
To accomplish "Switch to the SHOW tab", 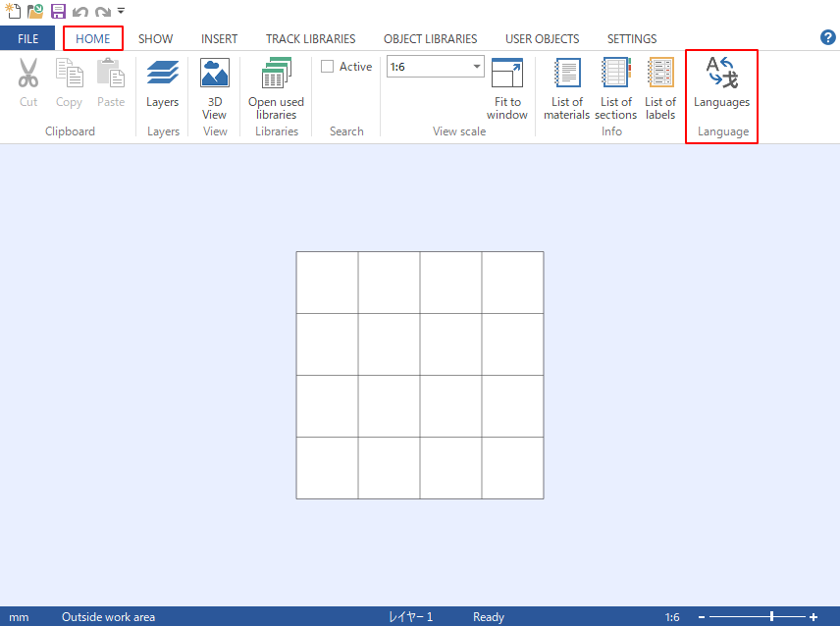I will 155,38.
